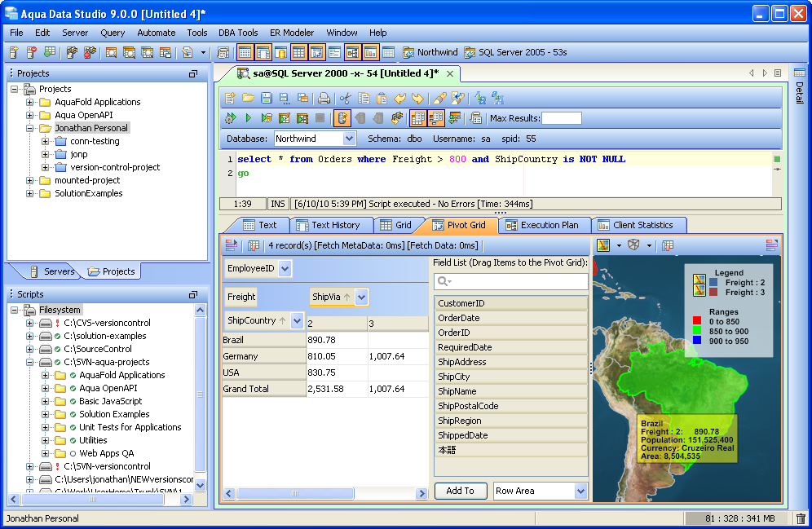Click the Detail side panel icon
This screenshot has width=812, height=529.
tap(800, 73)
